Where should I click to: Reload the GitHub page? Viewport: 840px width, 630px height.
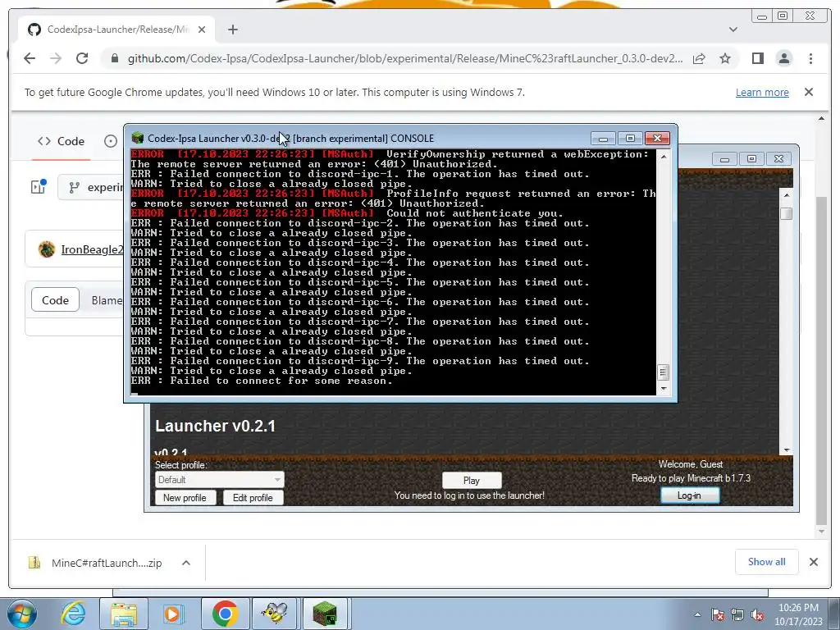coord(82,58)
